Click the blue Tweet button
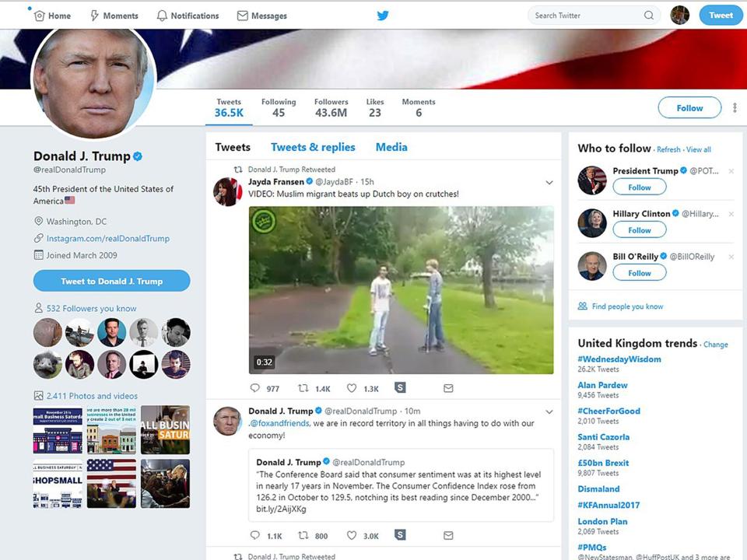 point(721,16)
